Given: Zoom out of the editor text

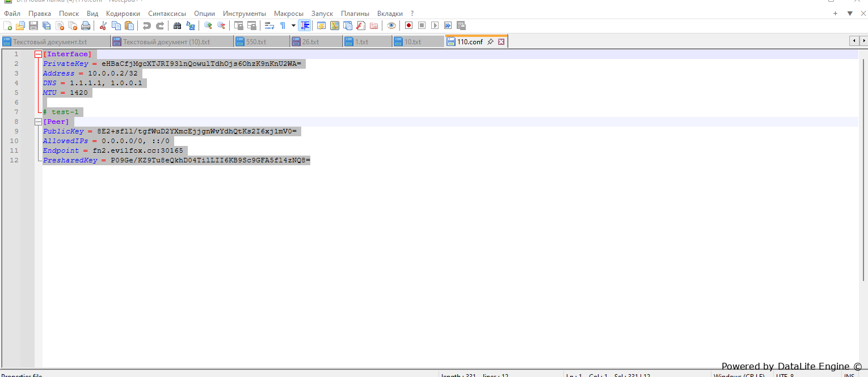Looking at the screenshot, I should [221, 26].
